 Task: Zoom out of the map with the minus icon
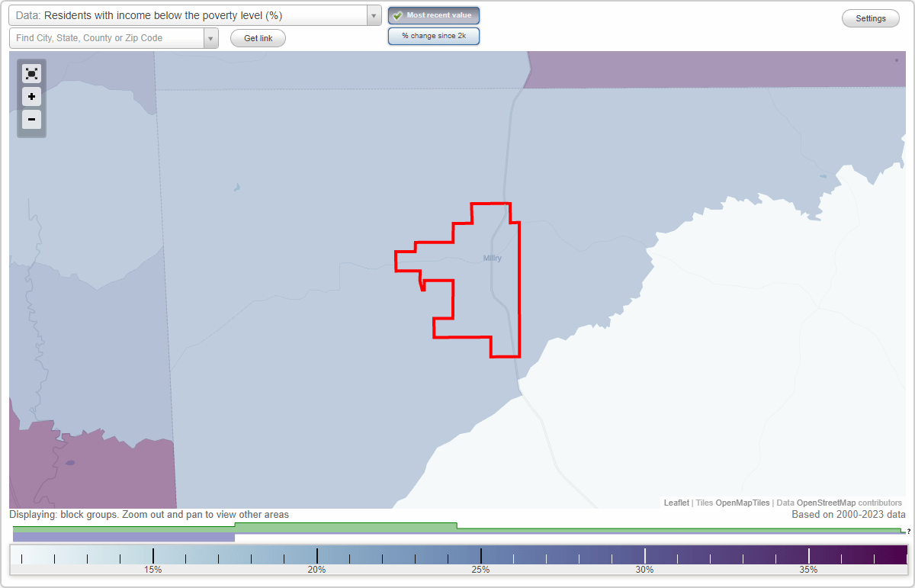click(x=31, y=120)
